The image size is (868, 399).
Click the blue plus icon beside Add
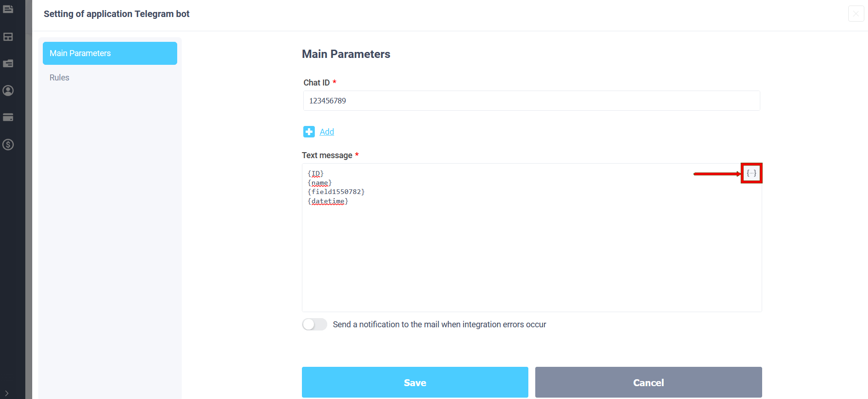[309, 131]
